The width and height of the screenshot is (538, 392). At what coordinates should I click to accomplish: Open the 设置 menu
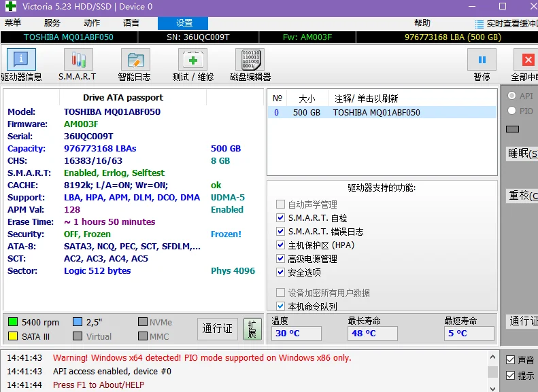point(183,23)
